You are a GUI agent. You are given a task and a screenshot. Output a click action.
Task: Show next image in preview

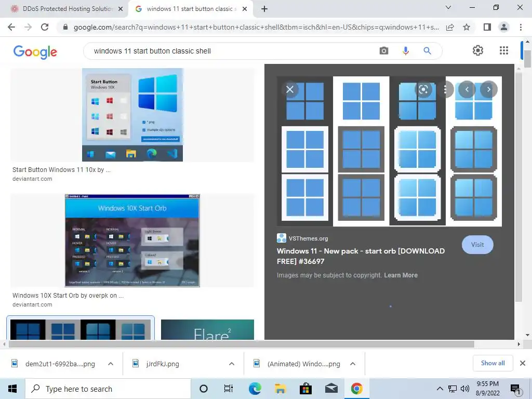click(488, 89)
